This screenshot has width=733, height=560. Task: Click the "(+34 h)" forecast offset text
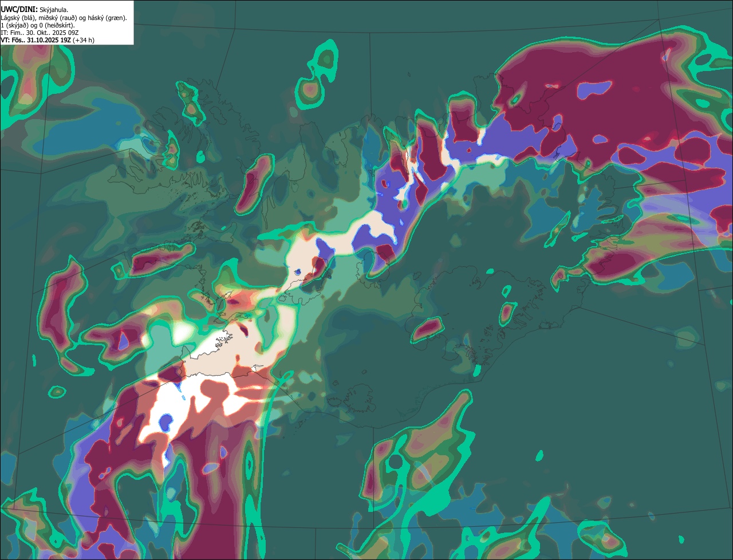coord(84,40)
